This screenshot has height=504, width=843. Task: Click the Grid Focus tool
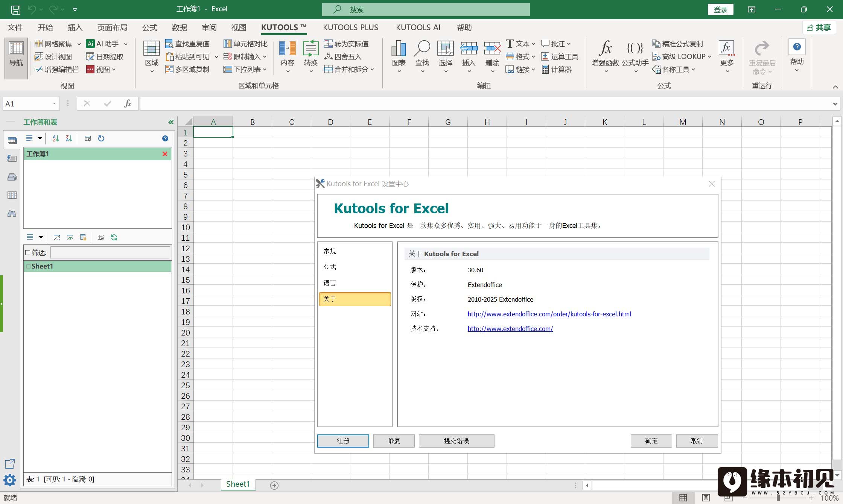(x=53, y=44)
